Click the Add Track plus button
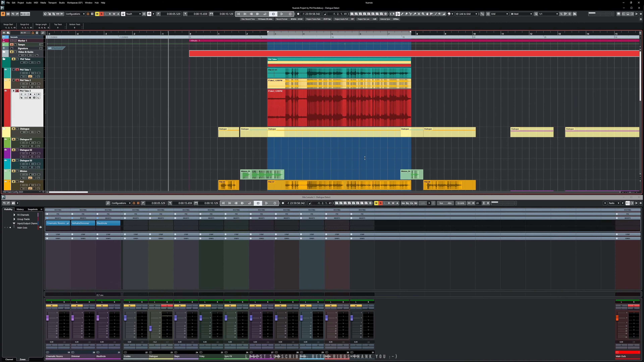 [4, 33]
